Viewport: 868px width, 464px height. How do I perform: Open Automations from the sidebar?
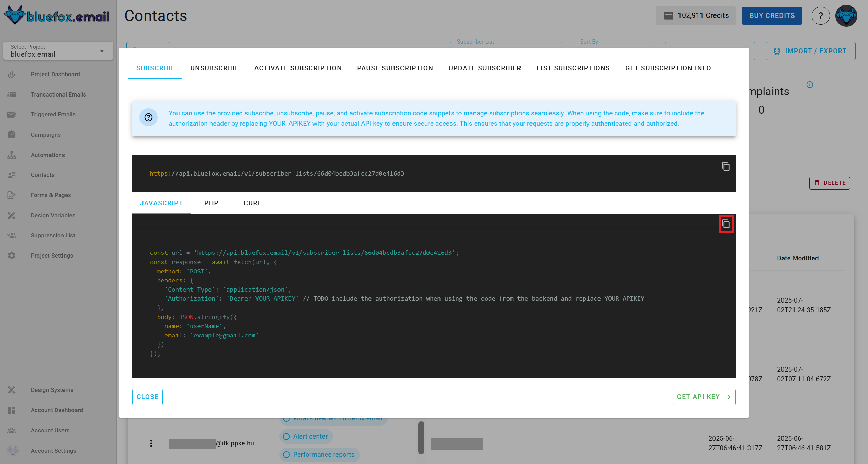pyautogui.click(x=48, y=155)
